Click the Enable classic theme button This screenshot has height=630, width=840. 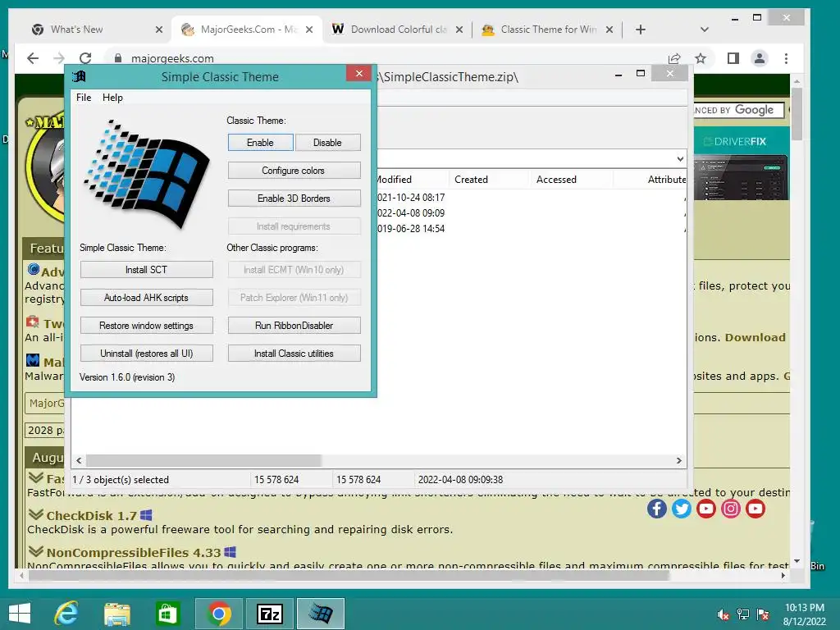pos(260,143)
